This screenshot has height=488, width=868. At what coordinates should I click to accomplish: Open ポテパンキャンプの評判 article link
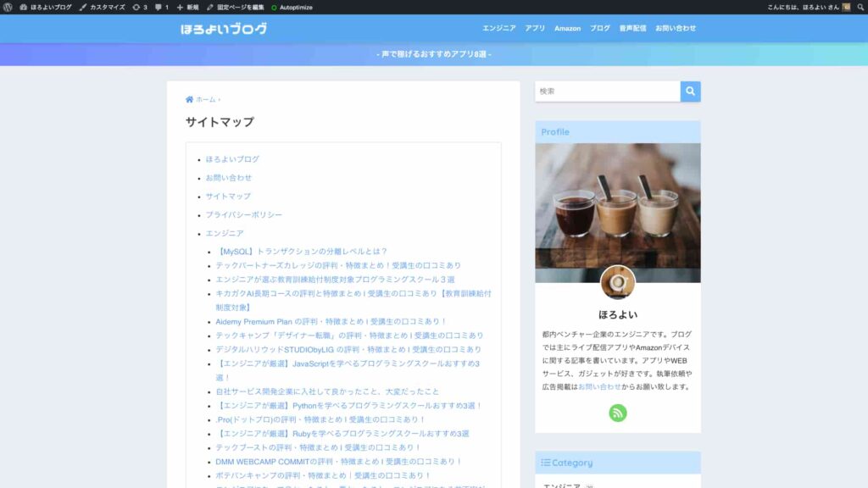point(323,476)
